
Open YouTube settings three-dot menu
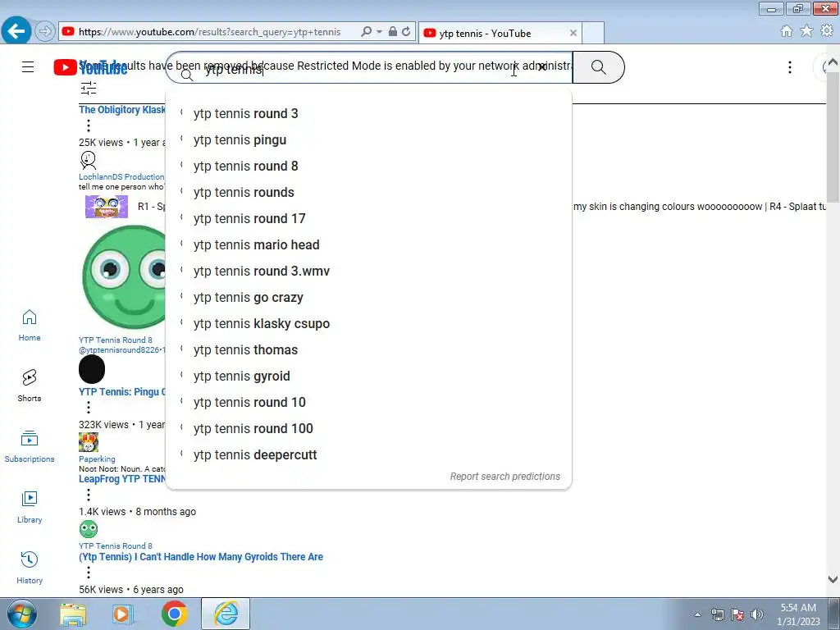790,67
